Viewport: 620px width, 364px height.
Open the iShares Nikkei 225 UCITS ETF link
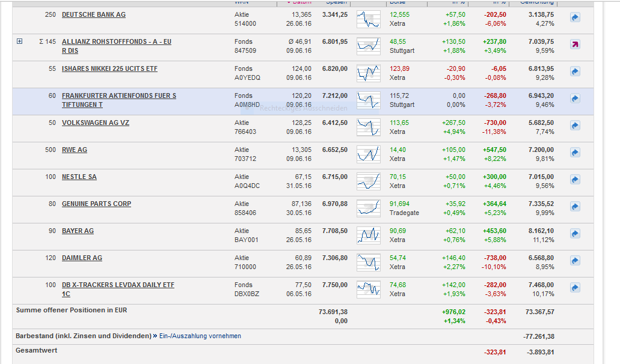point(109,68)
